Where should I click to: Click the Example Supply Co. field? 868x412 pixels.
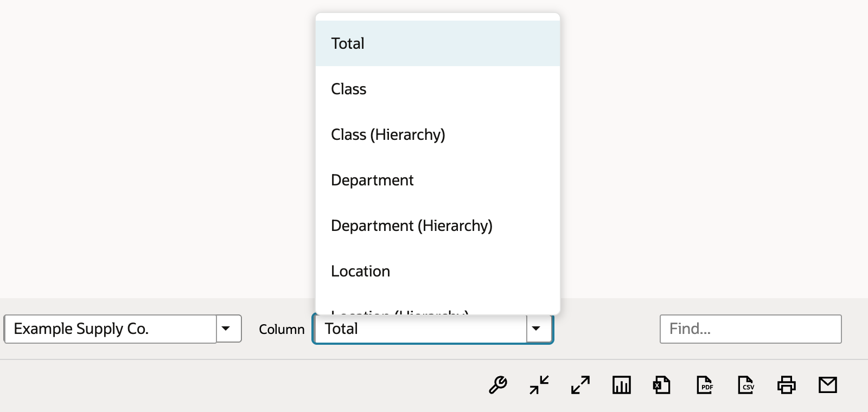click(110, 329)
